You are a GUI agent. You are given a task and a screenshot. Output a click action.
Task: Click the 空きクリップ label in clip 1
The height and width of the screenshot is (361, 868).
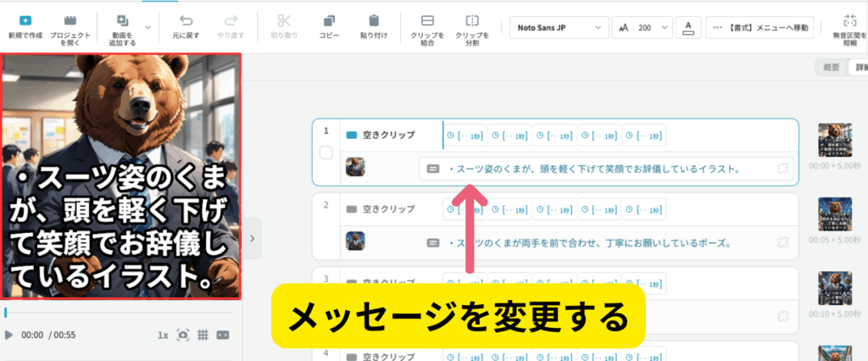(388, 135)
